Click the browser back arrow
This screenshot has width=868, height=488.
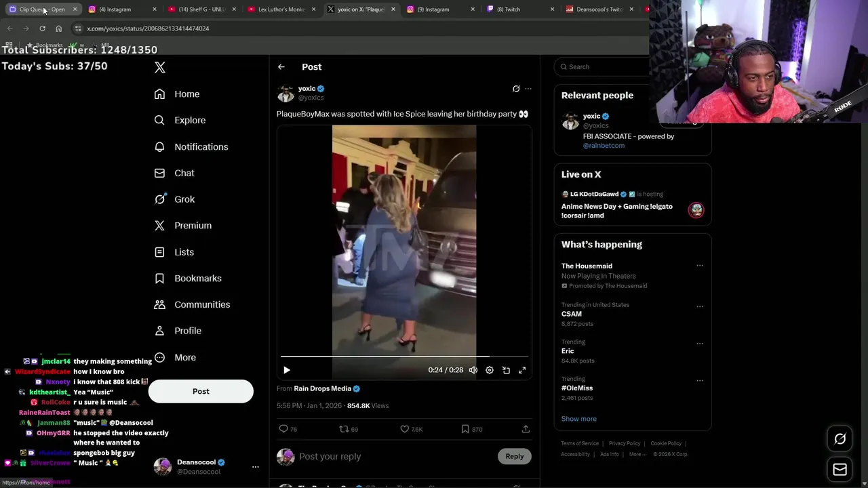pos(9,28)
